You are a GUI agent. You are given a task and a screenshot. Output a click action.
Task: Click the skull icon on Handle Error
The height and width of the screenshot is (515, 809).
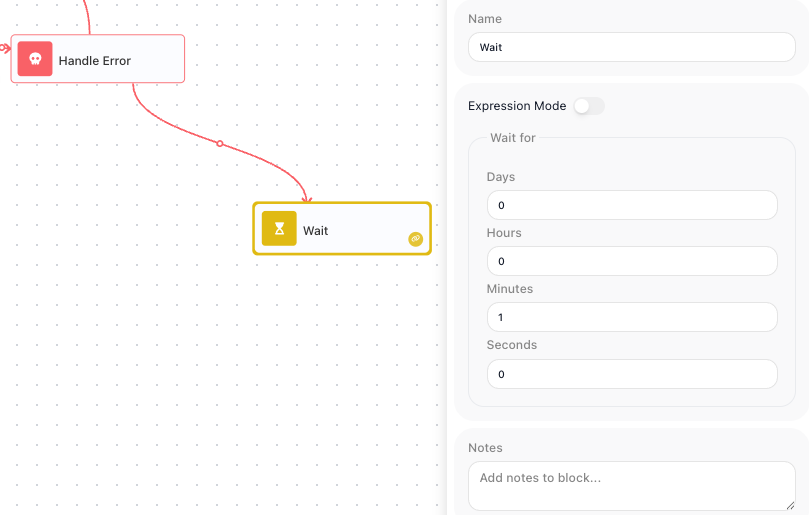tap(35, 59)
